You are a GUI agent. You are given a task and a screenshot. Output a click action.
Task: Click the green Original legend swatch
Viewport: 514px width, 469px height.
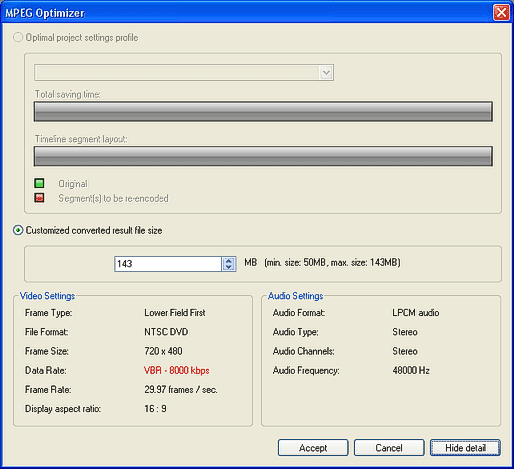(x=39, y=183)
